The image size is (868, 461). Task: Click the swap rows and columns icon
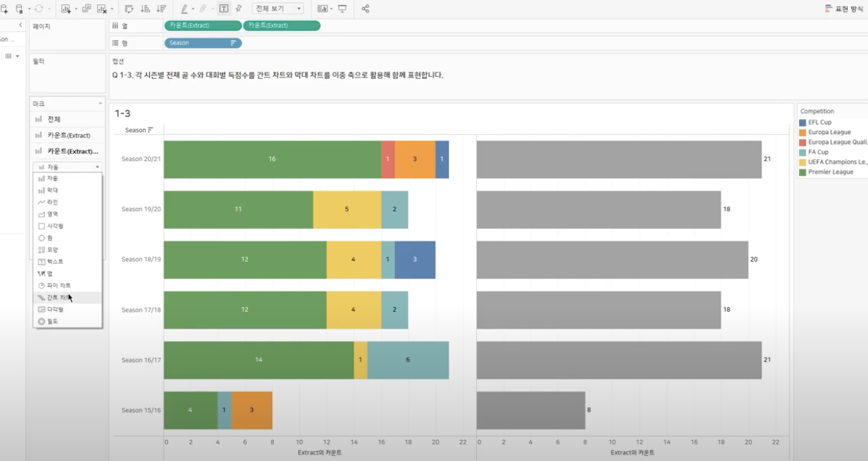click(129, 9)
